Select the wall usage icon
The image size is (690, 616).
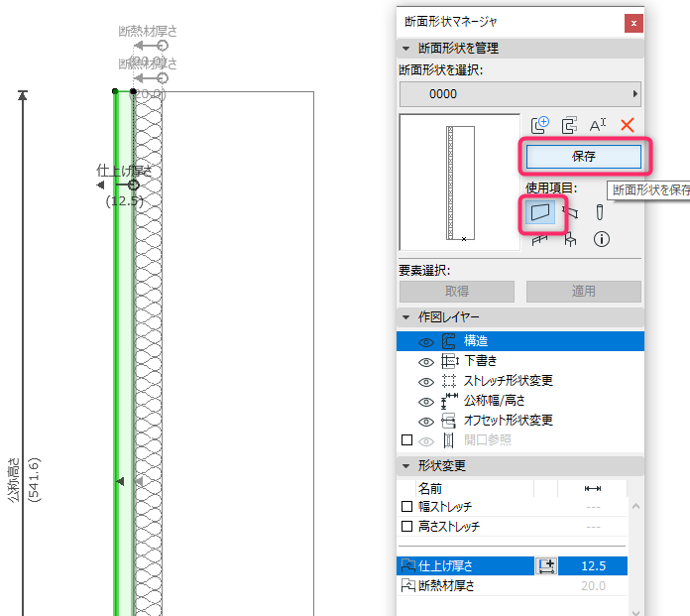coord(540,212)
